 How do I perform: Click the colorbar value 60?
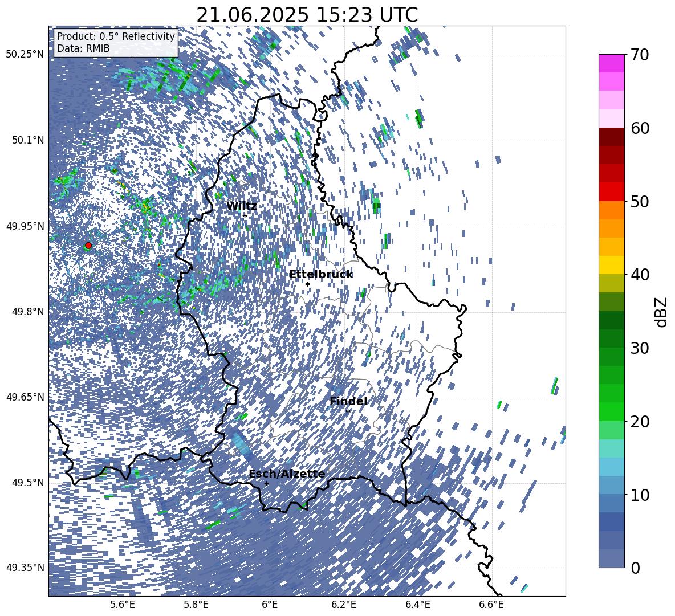639,128
